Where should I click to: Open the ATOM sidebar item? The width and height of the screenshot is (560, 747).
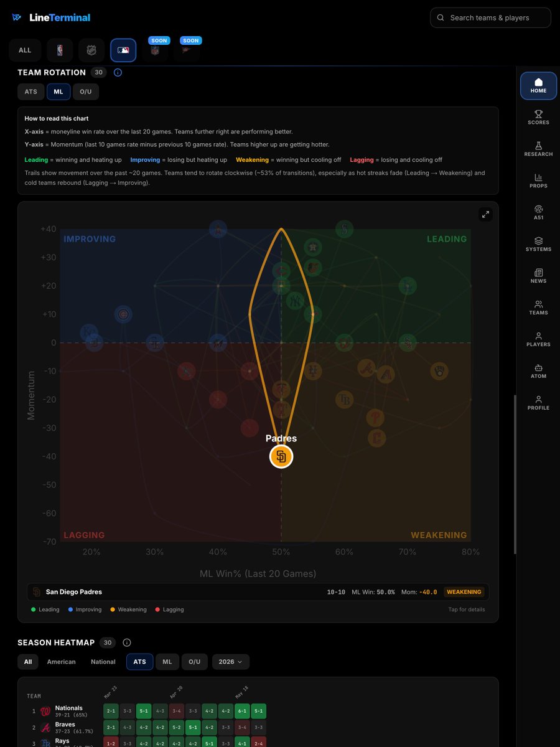click(538, 372)
